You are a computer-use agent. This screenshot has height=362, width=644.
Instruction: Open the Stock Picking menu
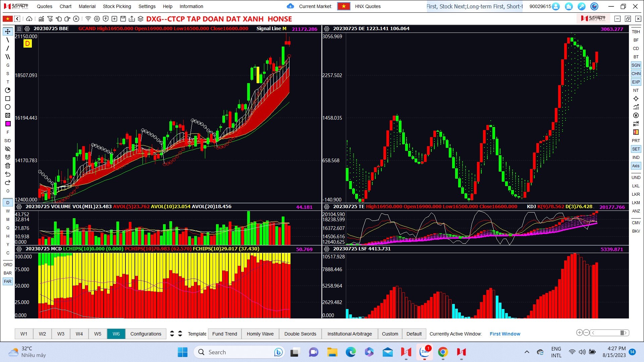point(117,6)
